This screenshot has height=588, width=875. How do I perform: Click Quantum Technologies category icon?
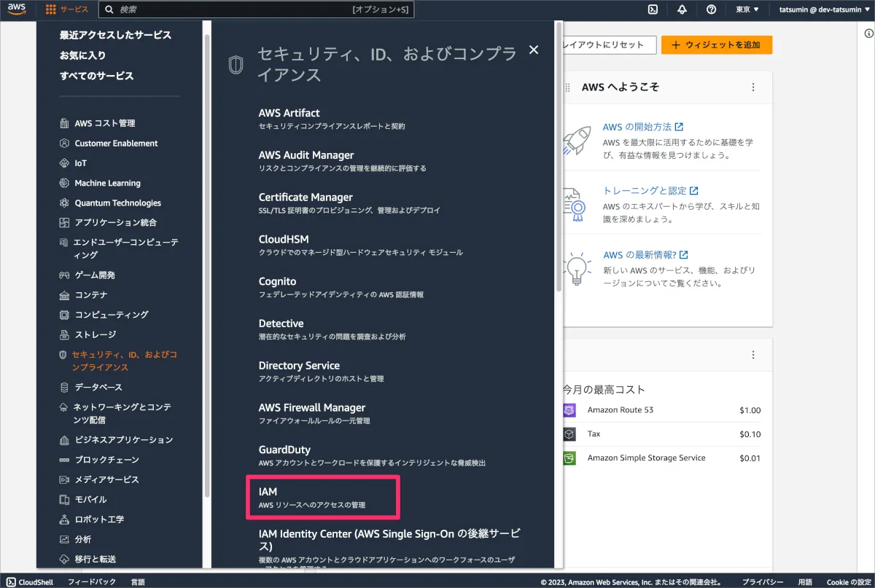[64, 203]
